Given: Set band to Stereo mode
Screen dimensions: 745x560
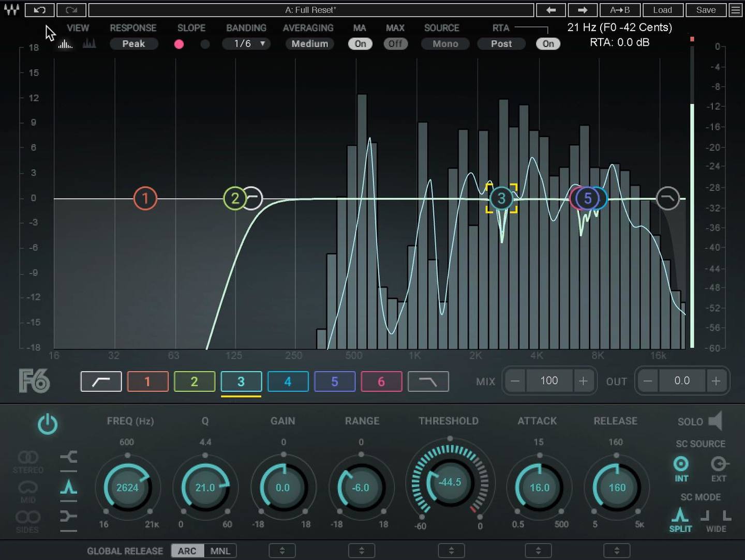Looking at the screenshot, I should click(x=28, y=461).
